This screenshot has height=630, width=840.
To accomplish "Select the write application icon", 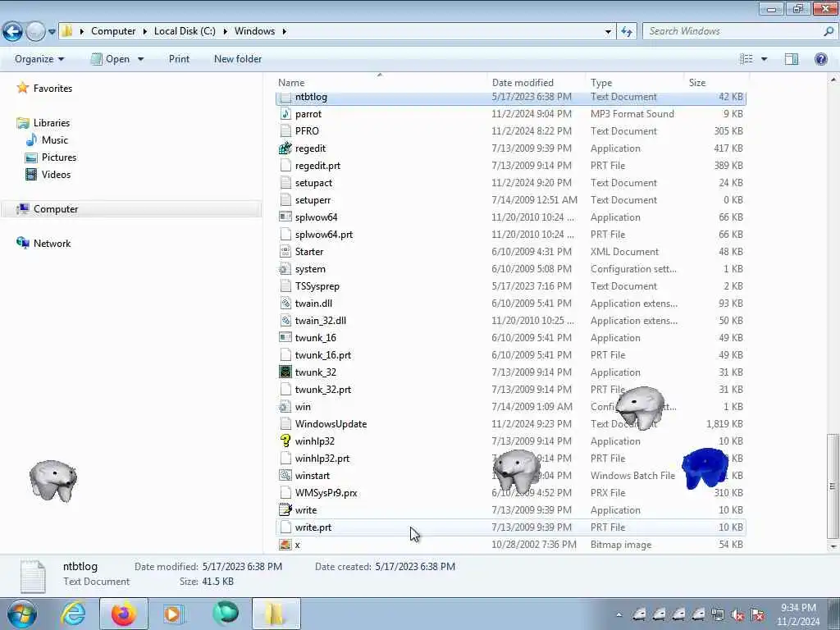I will (x=285, y=510).
